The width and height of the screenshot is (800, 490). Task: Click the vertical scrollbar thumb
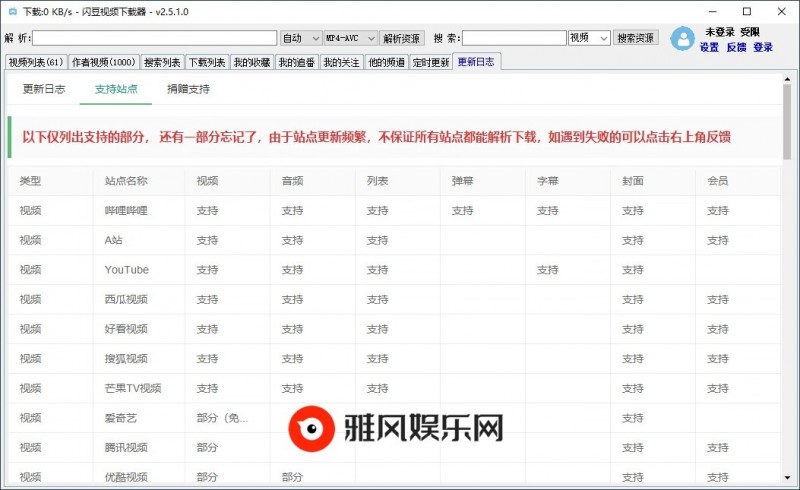point(787,121)
